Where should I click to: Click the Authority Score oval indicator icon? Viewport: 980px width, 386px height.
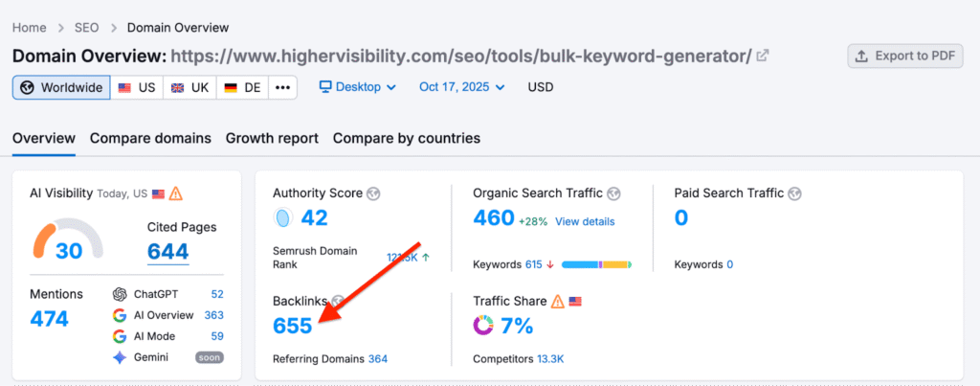click(283, 217)
